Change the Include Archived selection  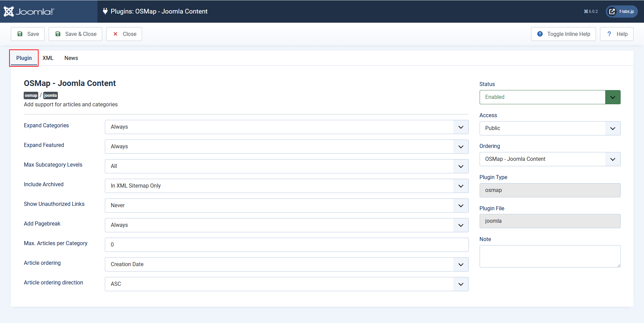[286, 186]
